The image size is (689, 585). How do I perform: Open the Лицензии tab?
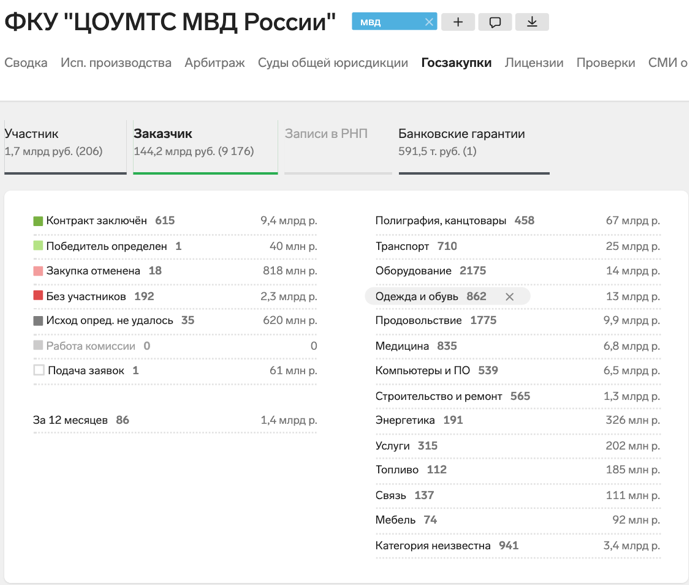click(x=534, y=63)
